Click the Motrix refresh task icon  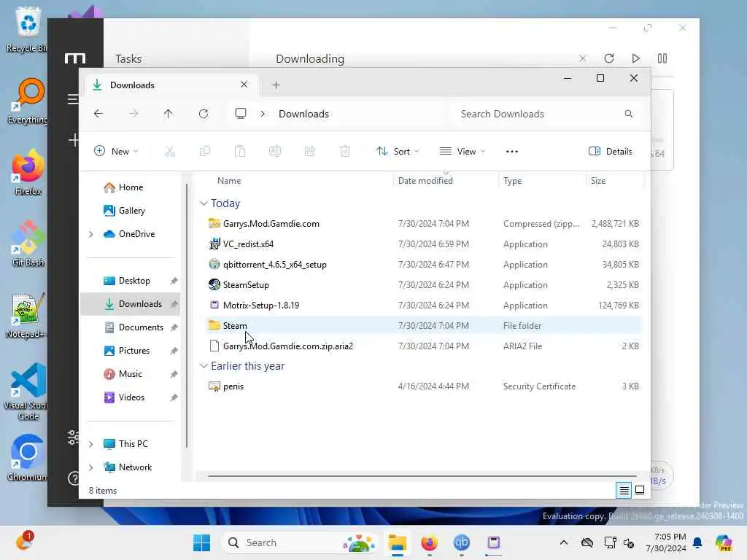tap(609, 58)
